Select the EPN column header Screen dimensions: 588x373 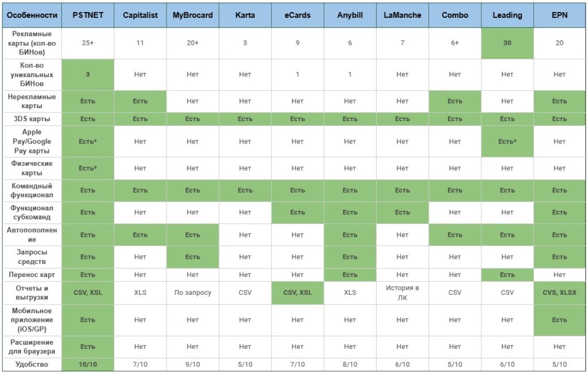point(559,15)
